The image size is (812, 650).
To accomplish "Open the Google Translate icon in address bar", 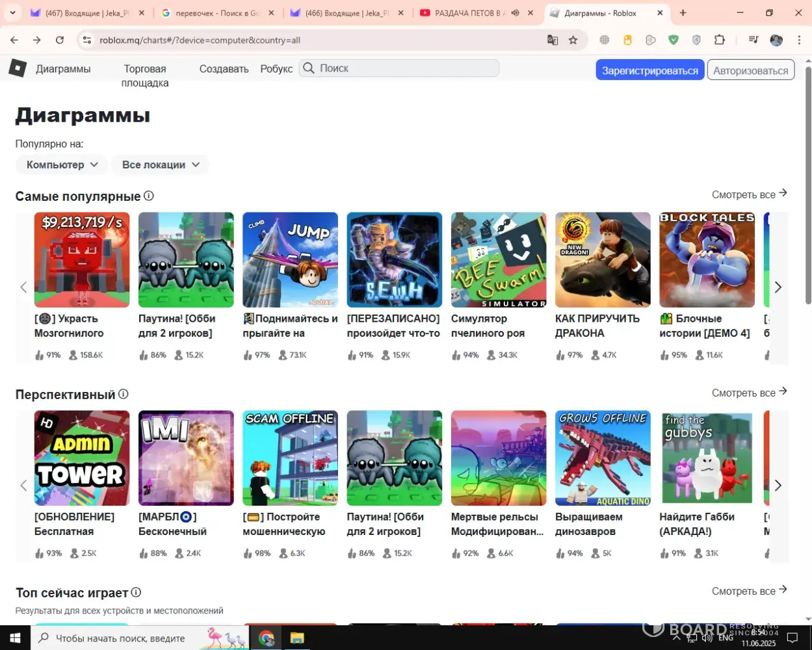I will pos(553,40).
